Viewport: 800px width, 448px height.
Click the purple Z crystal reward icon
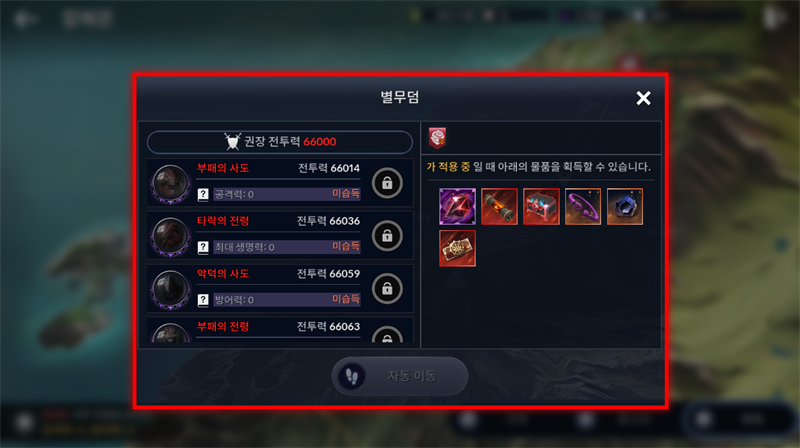point(457,207)
